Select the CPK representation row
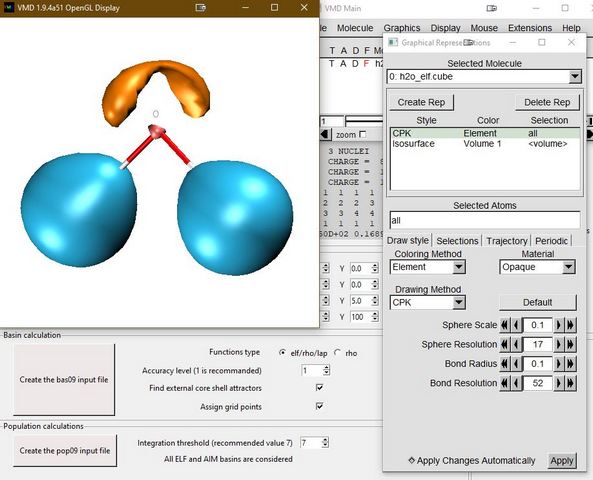 [x=485, y=133]
